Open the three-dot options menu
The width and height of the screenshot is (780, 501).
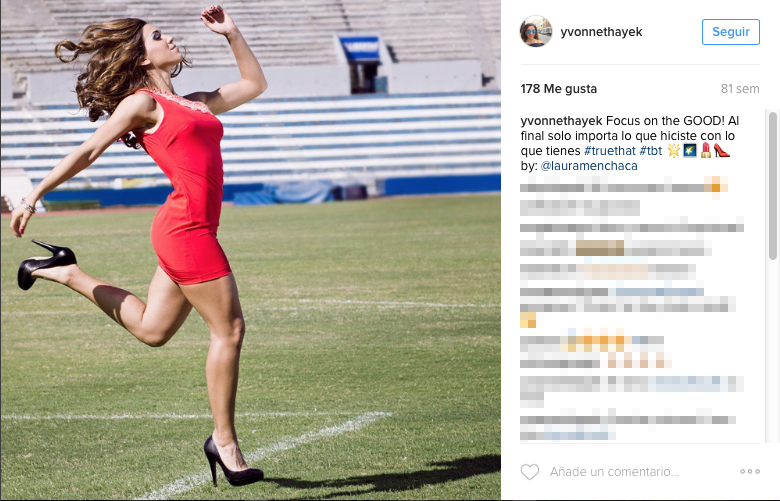click(750, 471)
